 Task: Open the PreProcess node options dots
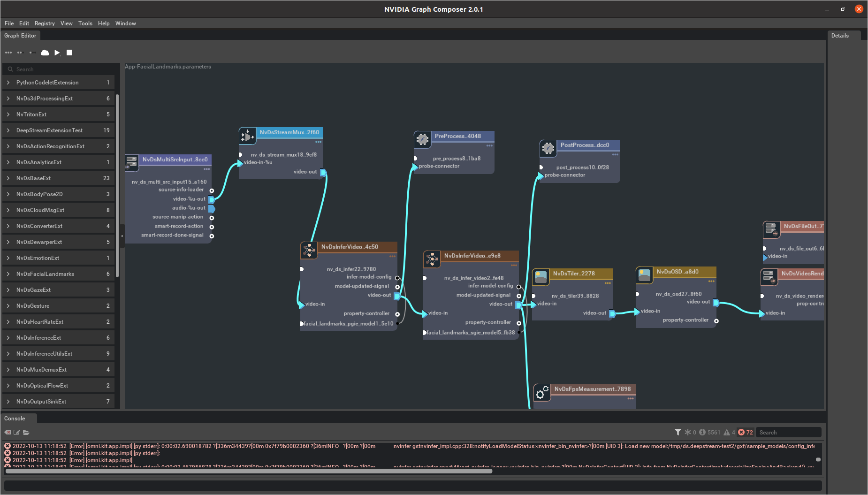[x=489, y=145]
